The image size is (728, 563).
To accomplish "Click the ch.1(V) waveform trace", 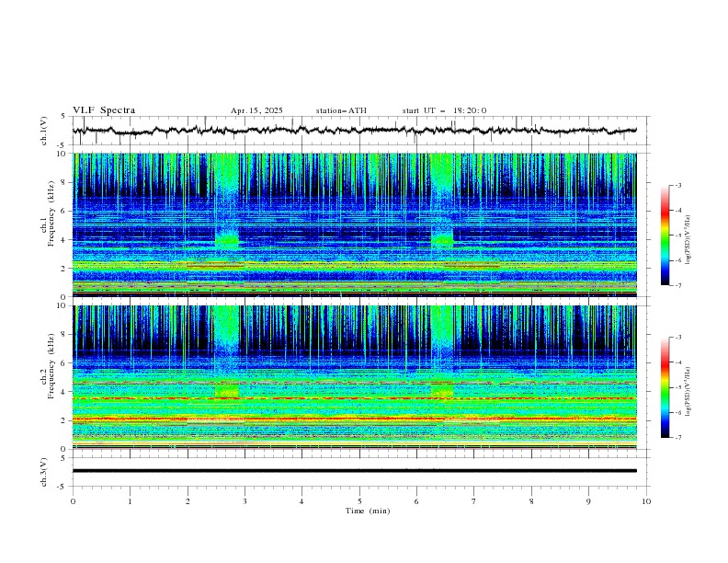I will tap(354, 131).
